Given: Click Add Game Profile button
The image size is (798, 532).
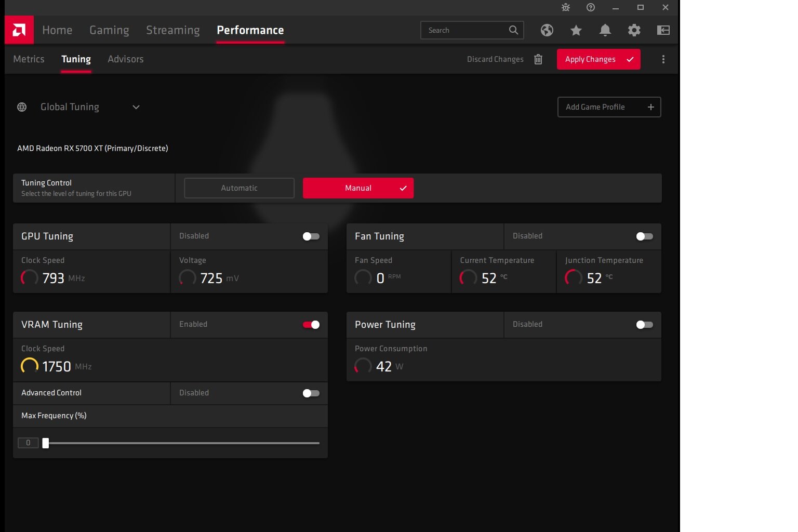Looking at the screenshot, I should coord(609,107).
